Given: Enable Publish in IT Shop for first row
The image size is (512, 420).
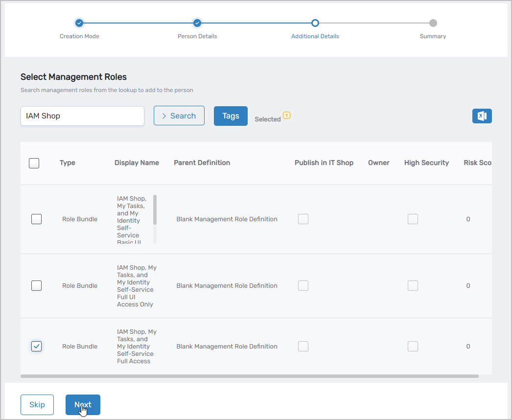Looking at the screenshot, I should [x=303, y=219].
